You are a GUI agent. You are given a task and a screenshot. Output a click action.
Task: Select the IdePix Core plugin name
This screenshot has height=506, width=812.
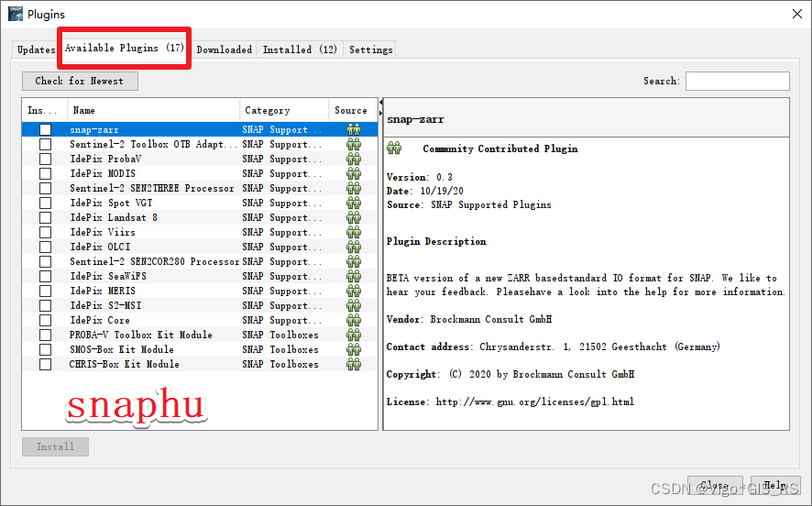pyautogui.click(x=100, y=321)
